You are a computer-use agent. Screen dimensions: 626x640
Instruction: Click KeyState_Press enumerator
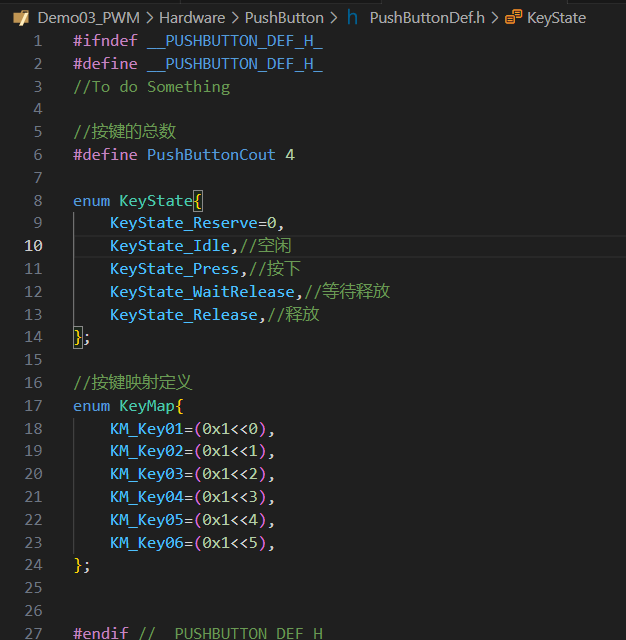pos(175,269)
